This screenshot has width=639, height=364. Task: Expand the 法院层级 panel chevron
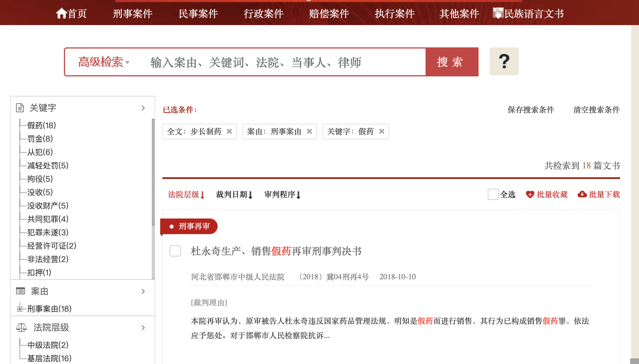(x=143, y=327)
